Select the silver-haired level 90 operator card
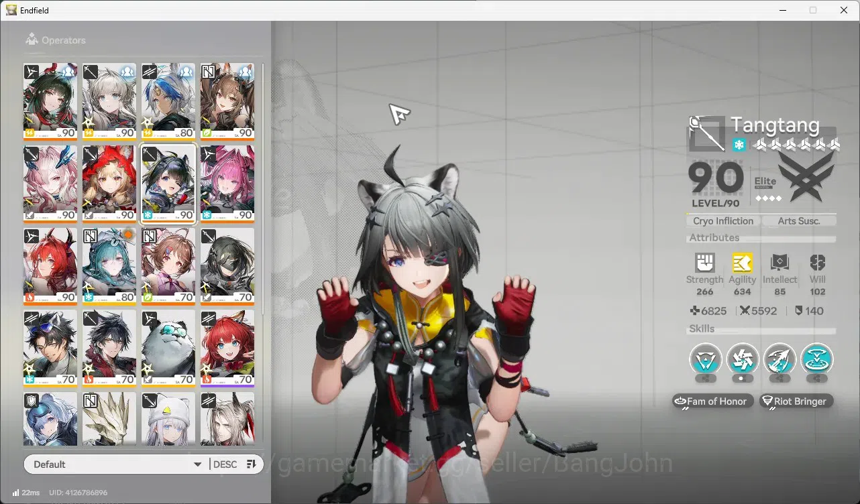 pyautogui.click(x=109, y=101)
